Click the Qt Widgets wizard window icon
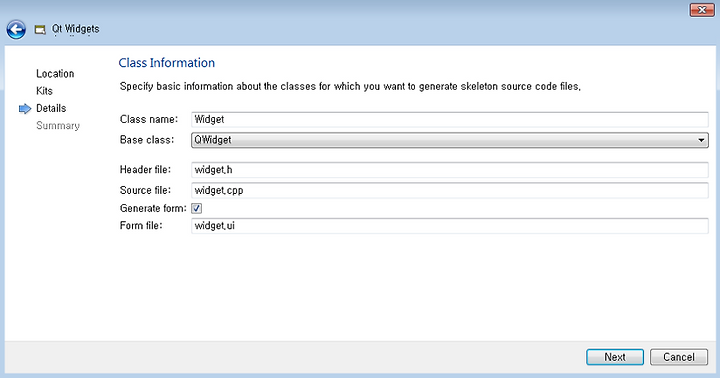 coord(40,30)
